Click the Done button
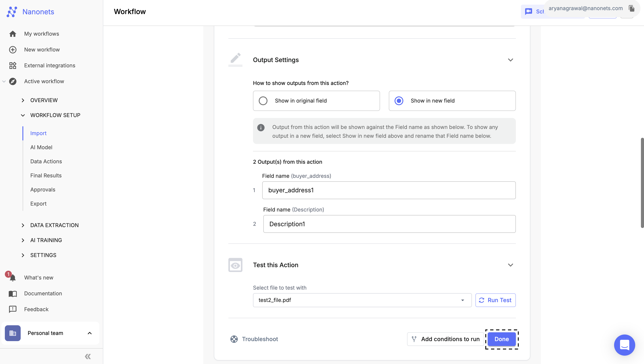 click(x=502, y=339)
